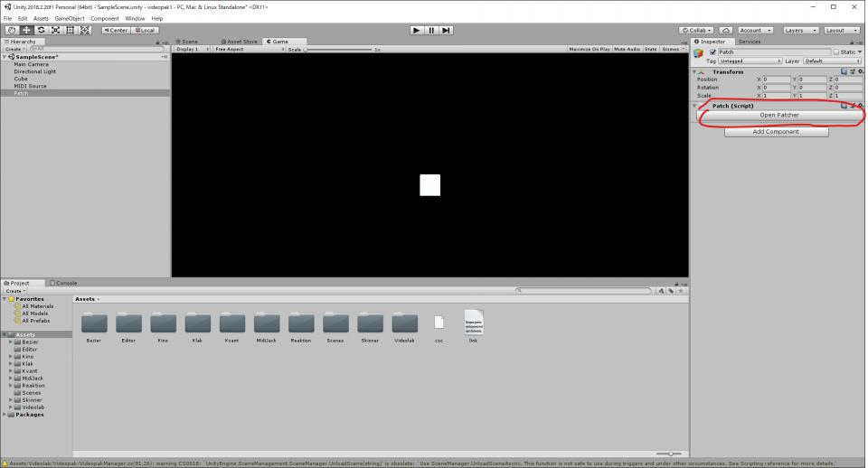Open the cloud services icon
Viewport: 868px width, 468px height.
click(x=727, y=30)
